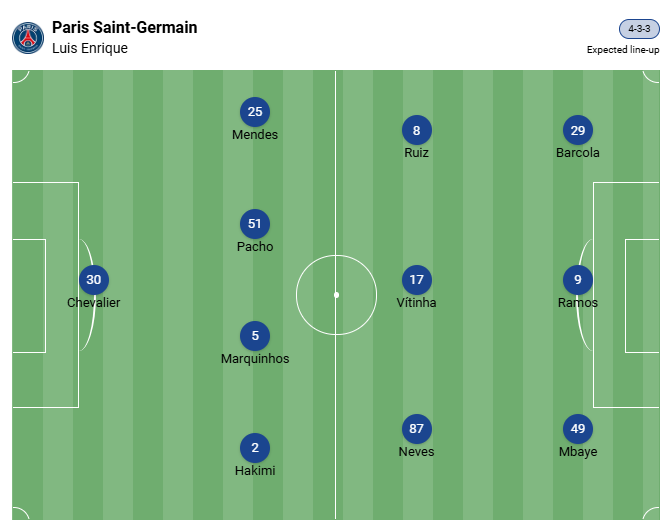Image resolution: width=666 pixels, height=528 pixels.
Task: Click Ruiz's number 8 player circle
Action: coord(416,130)
